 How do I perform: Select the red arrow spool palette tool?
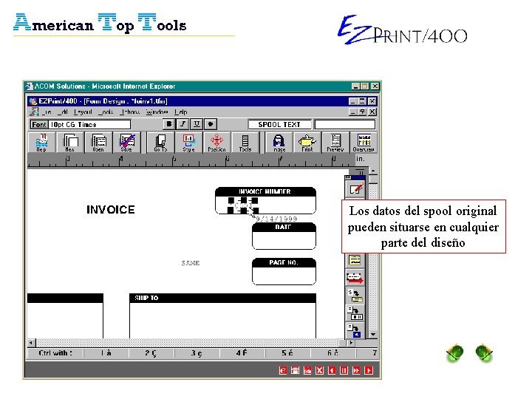pyautogui.click(x=355, y=278)
